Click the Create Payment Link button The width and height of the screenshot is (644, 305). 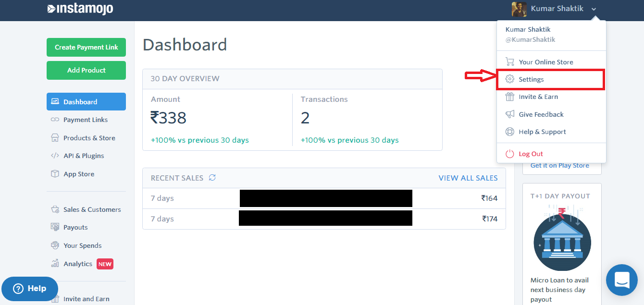tap(86, 47)
